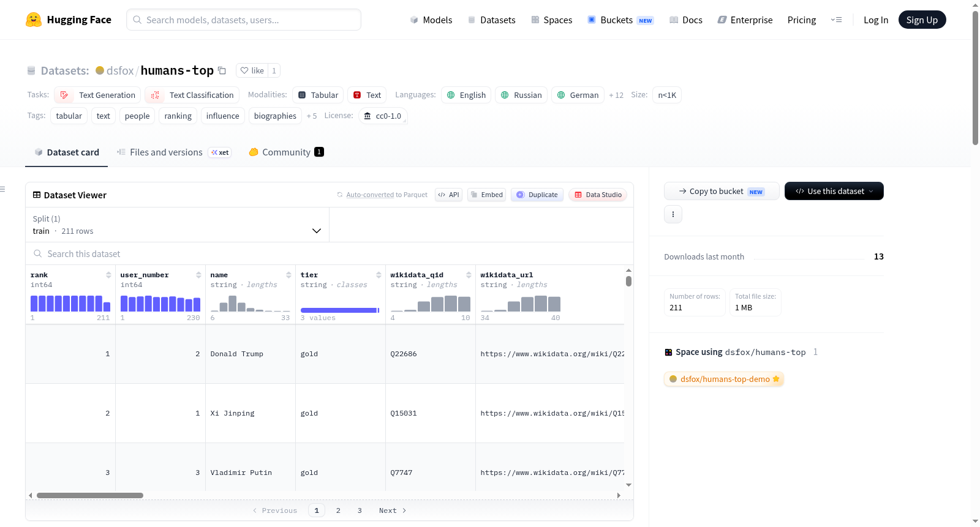The image size is (980, 527).
Task: Open the Community tab
Action: tap(286, 152)
